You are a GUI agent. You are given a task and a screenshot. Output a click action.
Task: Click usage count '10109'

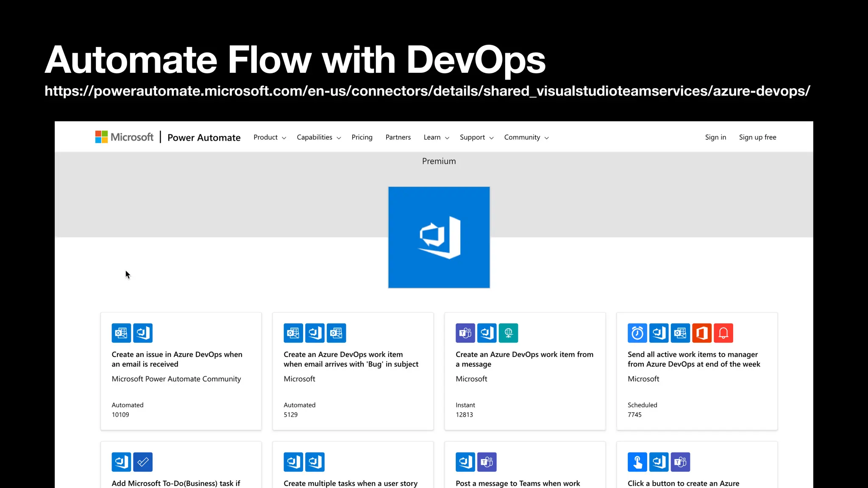click(120, 415)
